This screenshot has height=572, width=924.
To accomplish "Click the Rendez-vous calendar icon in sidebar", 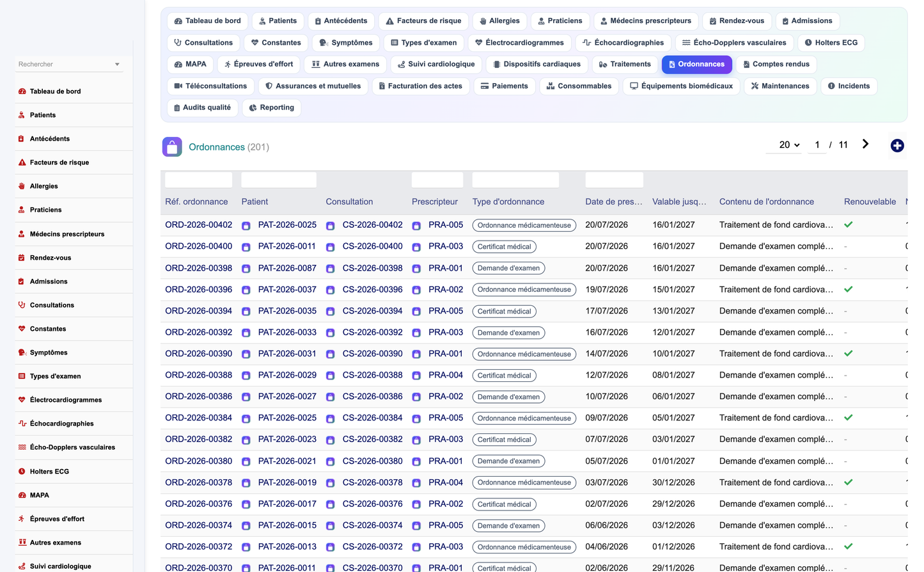I will (22, 258).
